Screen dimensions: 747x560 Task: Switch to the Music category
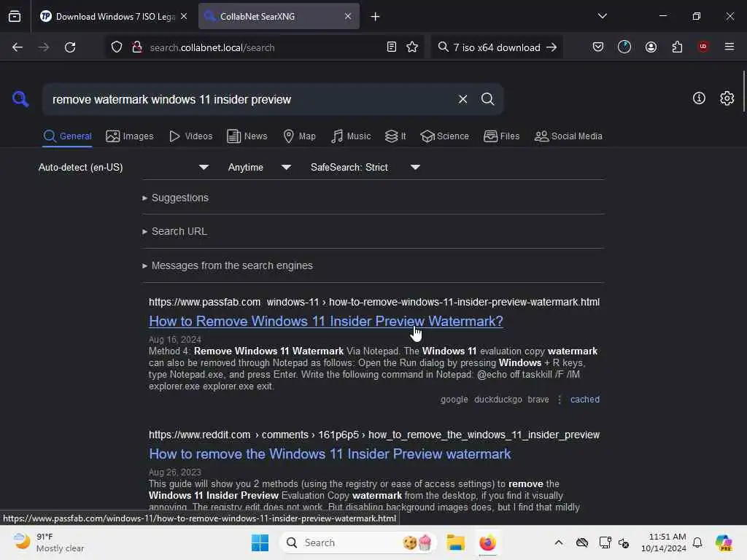[351, 136]
